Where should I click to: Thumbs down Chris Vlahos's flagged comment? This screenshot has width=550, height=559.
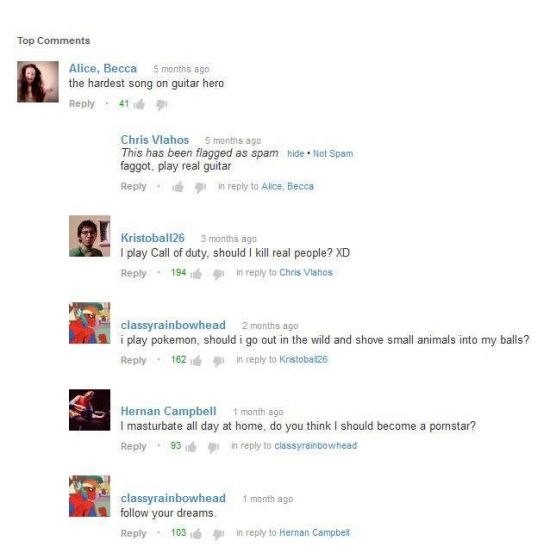point(200,187)
